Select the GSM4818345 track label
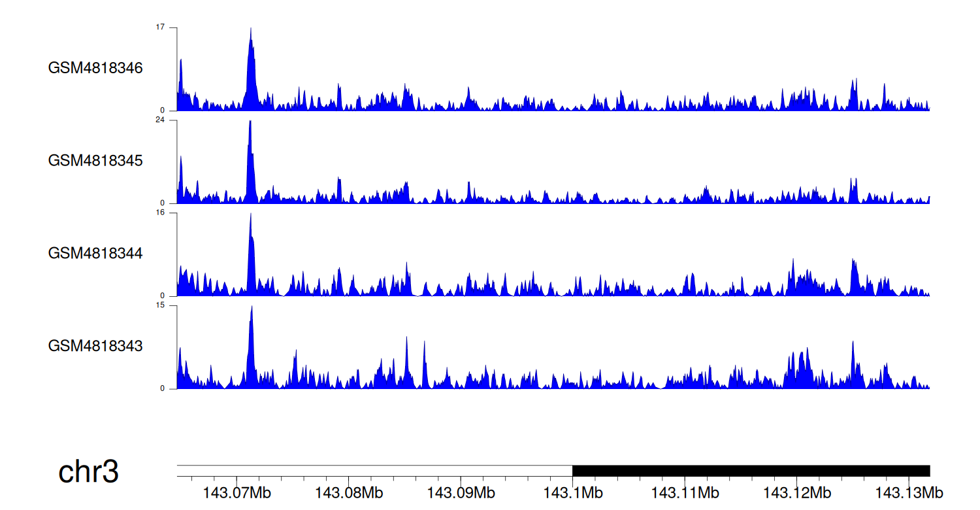This screenshot has height=510, width=980. 95,161
